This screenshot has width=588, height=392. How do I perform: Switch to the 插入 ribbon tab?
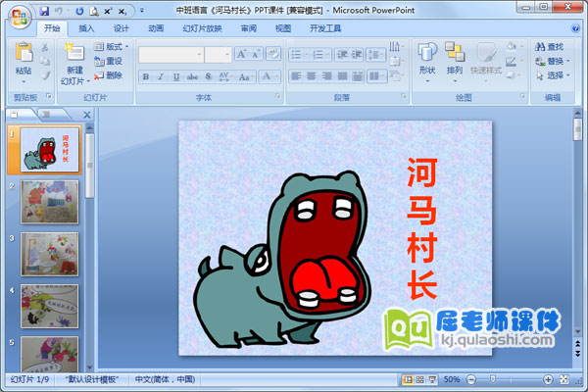86,28
